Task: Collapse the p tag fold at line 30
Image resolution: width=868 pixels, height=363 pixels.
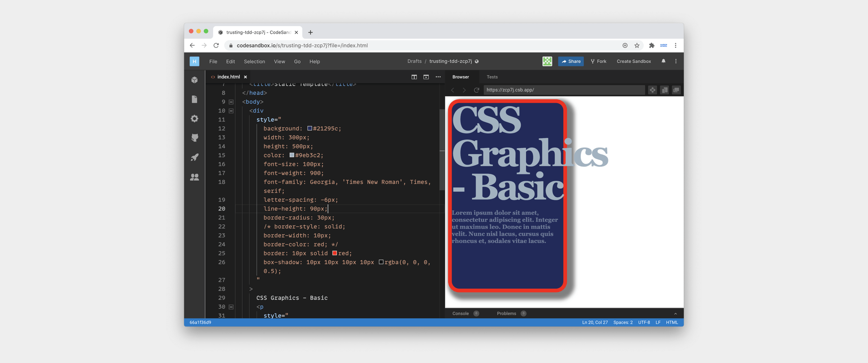Action: tap(231, 307)
